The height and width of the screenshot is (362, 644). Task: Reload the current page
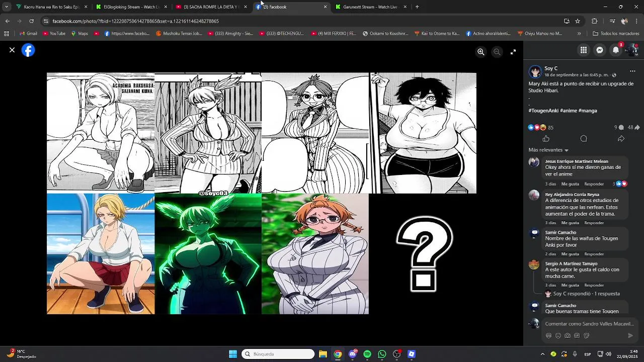(31, 21)
